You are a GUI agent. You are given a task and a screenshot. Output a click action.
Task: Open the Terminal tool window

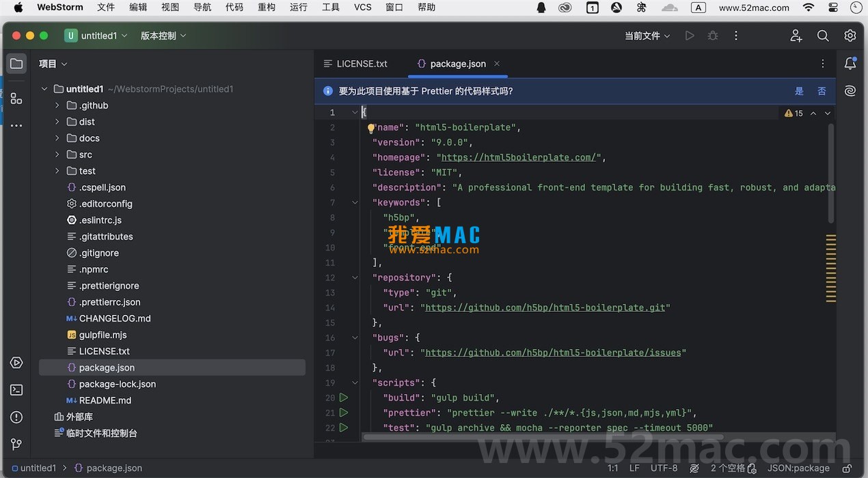pos(16,390)
